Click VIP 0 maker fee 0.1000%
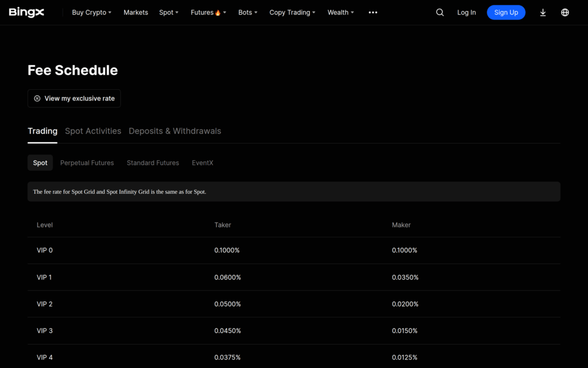588x368 pixels. coord(405,250)
